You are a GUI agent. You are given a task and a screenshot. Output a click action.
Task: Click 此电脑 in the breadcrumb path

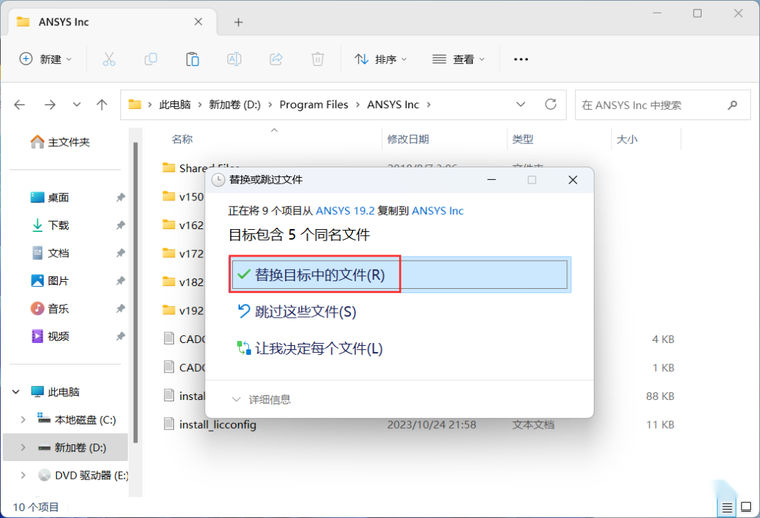click(174, 105)
